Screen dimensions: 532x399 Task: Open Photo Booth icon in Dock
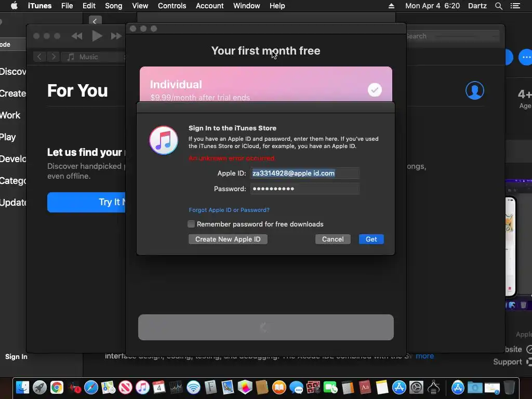point(313,387)
